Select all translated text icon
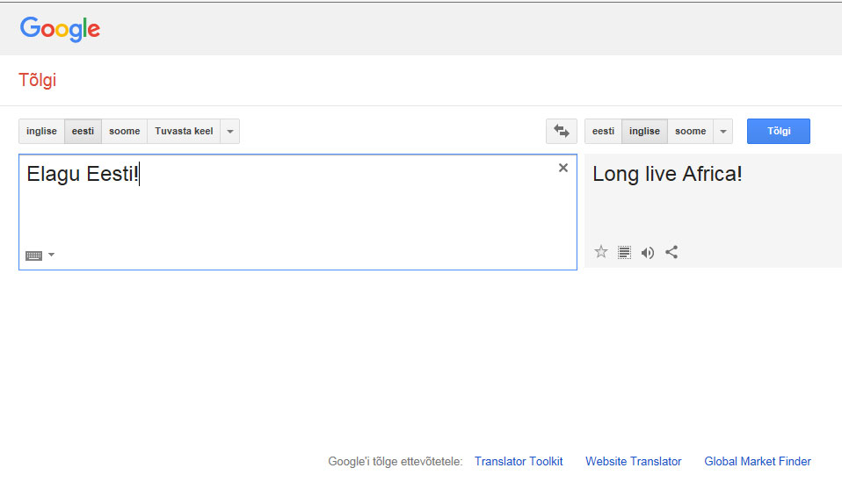Viewport: 842px width, 504px height. tap(624, 252)
